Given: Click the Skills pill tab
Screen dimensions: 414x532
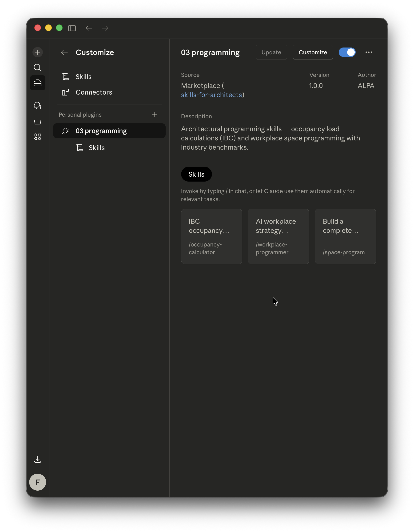Looking at the screenshot, I should 196,174.
